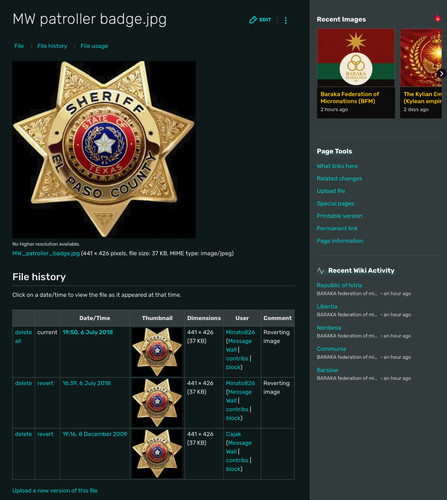The height and width of the screenshot is (500, 447).
Task: Open the large sheriff badge image
Action: [x=104, y=149]
